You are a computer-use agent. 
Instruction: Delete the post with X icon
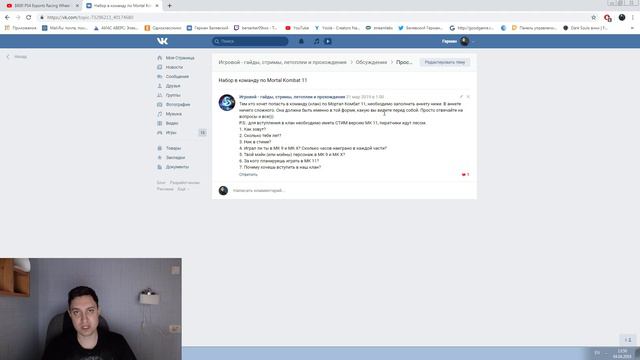[x=468, y=97]
